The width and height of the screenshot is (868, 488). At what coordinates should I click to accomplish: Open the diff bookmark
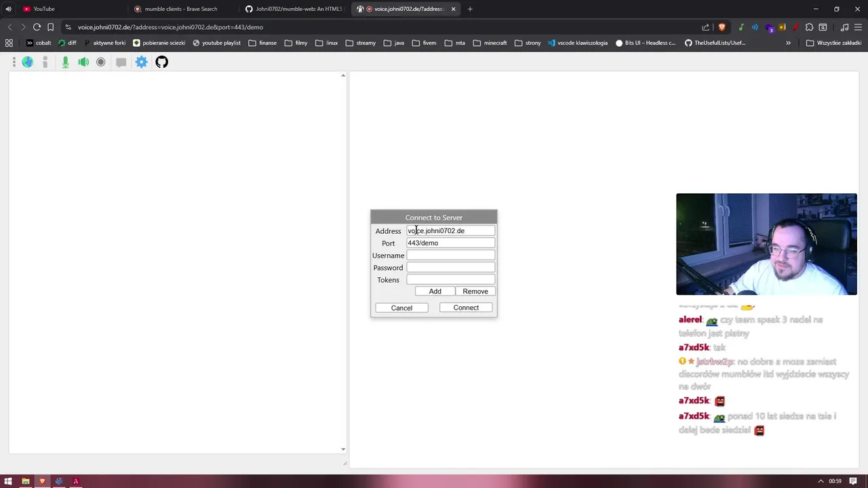click(67, 43)
